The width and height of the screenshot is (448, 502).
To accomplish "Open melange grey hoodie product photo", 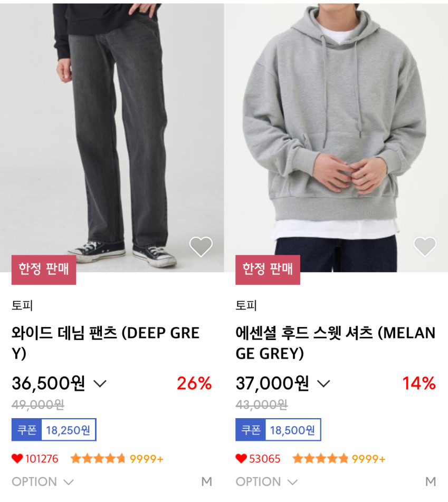I will 336,132.
